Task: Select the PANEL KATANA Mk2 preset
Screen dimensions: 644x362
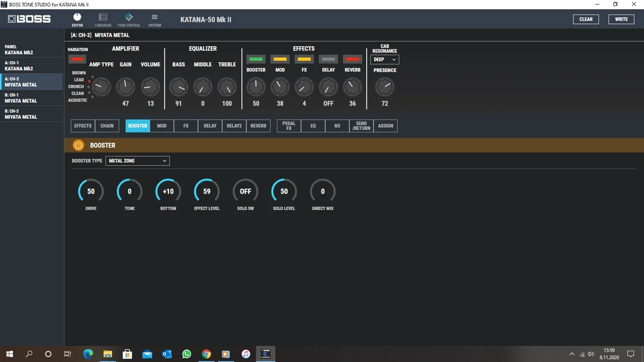Action: point(32,50)
